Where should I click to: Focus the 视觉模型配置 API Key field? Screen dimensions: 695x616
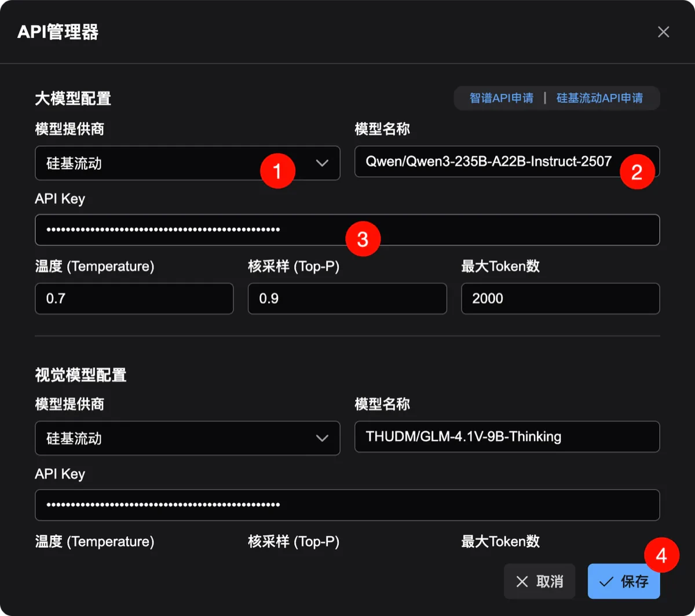point(347,505)
